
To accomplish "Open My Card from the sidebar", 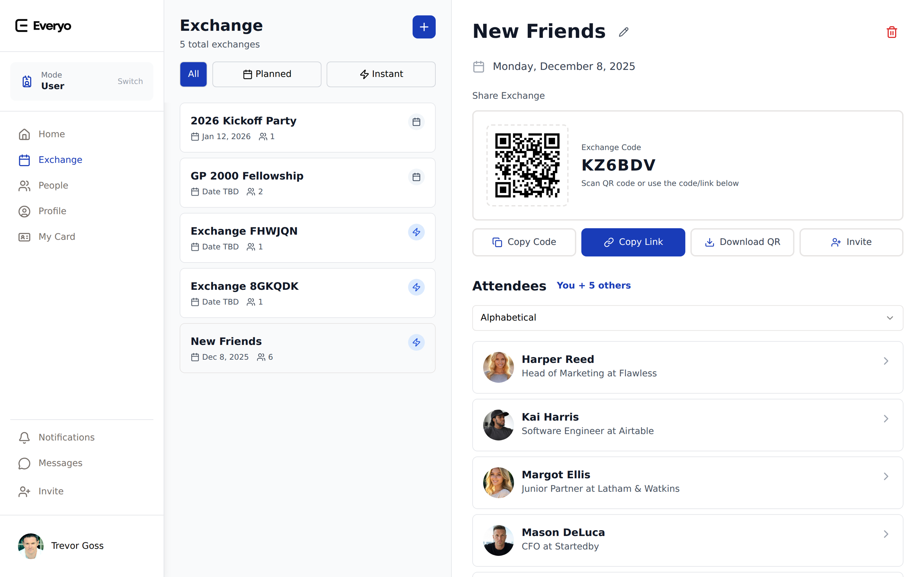I will 56,237.
